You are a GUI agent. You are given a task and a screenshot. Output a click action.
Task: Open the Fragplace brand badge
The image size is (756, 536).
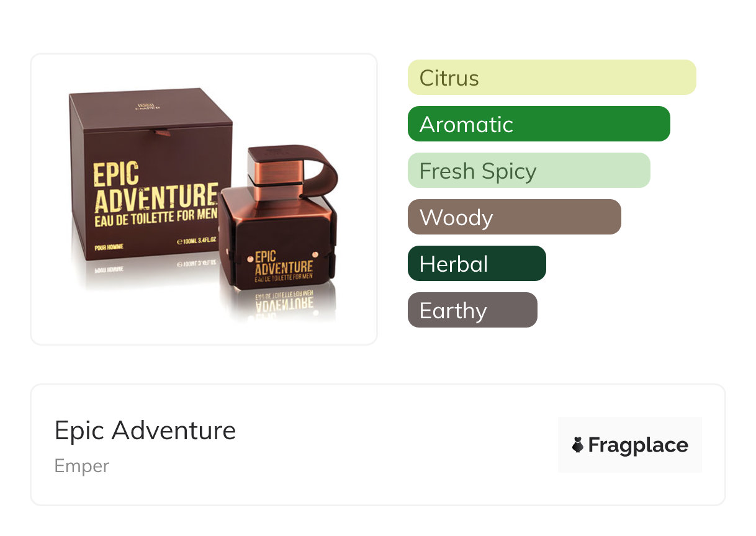pos(630,445)
